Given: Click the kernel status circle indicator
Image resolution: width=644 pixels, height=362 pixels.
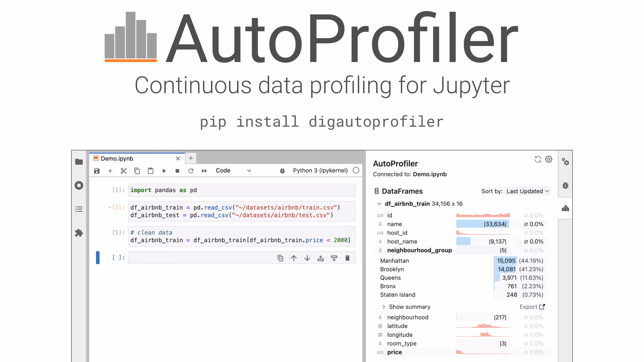Looking at the screenshot, I should coord(356,170).
